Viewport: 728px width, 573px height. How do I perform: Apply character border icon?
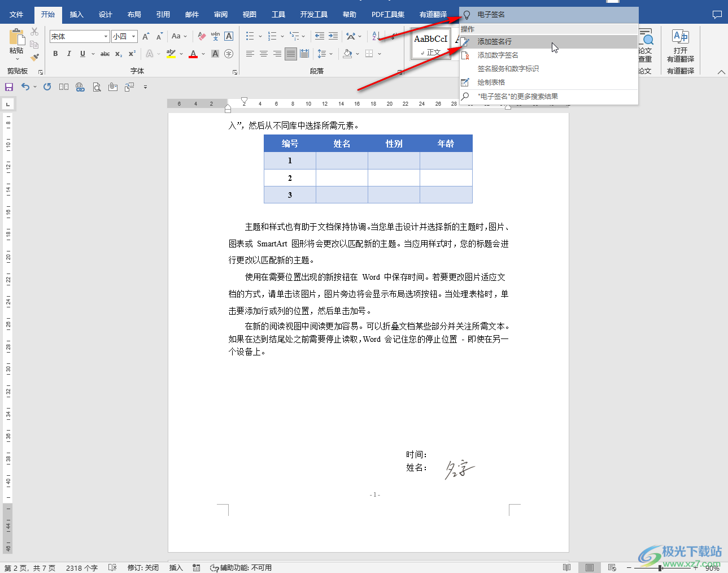coord(229,36)
